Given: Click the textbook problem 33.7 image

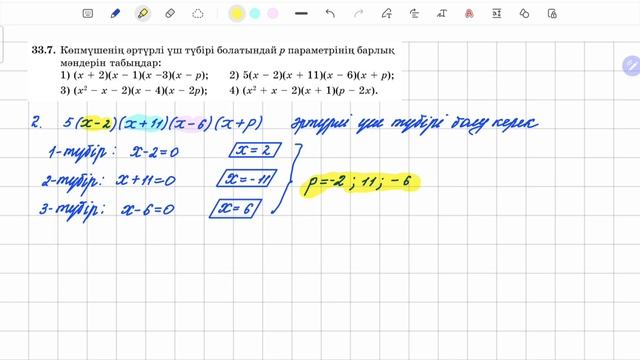Looking at the screenshot, I should [x=216, y=70].
